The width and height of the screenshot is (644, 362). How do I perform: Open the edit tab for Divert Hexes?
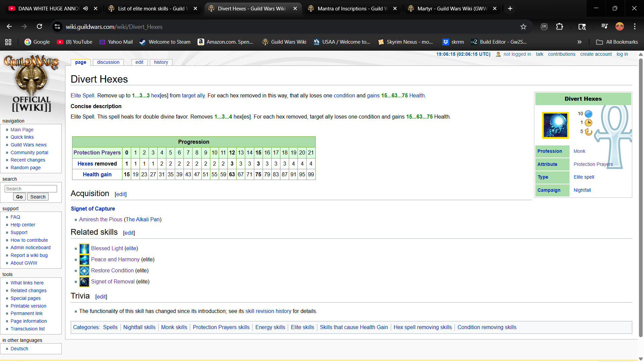(x=139, y=62)
